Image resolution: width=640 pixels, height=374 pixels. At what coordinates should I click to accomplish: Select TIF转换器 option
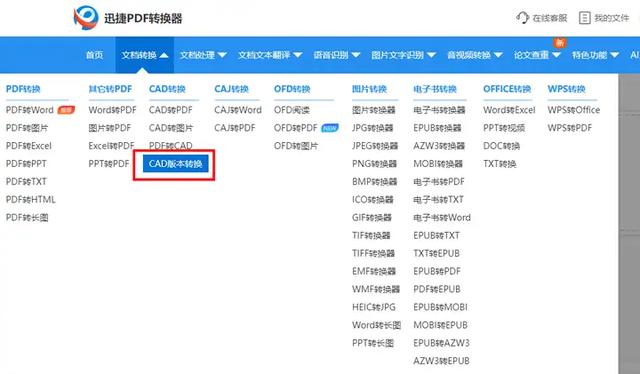tap(371, 236)
